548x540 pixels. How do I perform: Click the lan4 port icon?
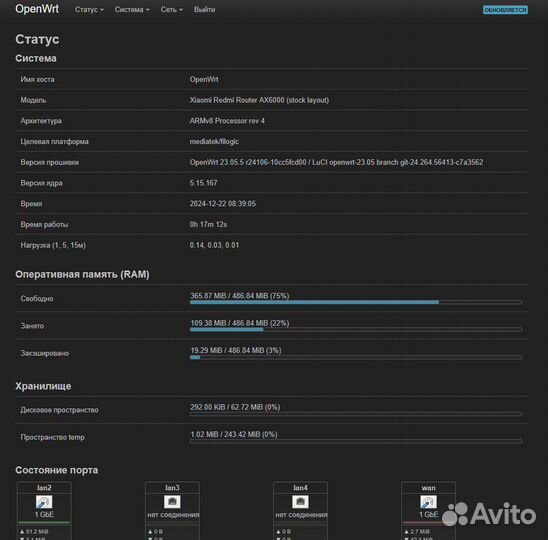(x=300, y=502)
